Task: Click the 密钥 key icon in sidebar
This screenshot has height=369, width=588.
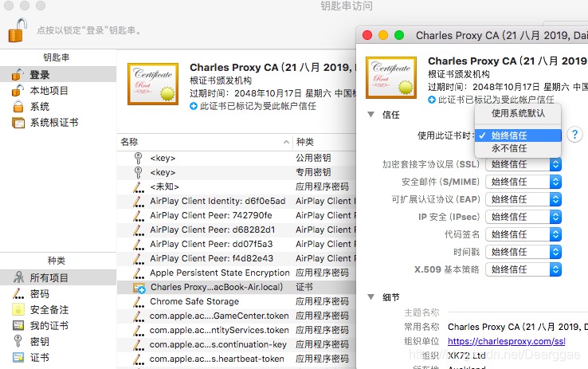Action: 18,341
